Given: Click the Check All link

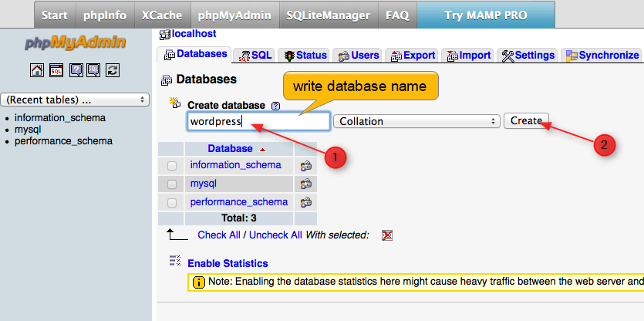Looking at the screenshot, I should click(219, 235).
